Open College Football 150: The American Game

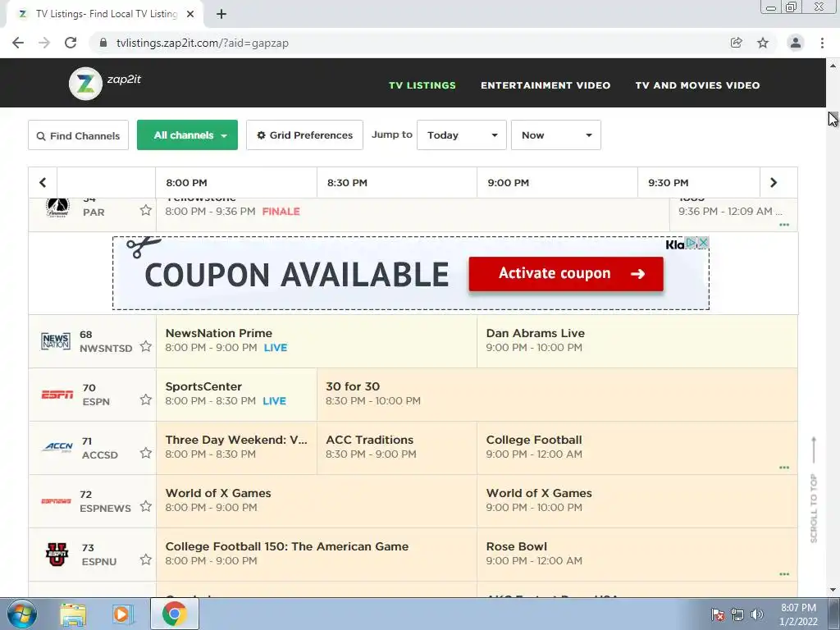pos(317,554)
